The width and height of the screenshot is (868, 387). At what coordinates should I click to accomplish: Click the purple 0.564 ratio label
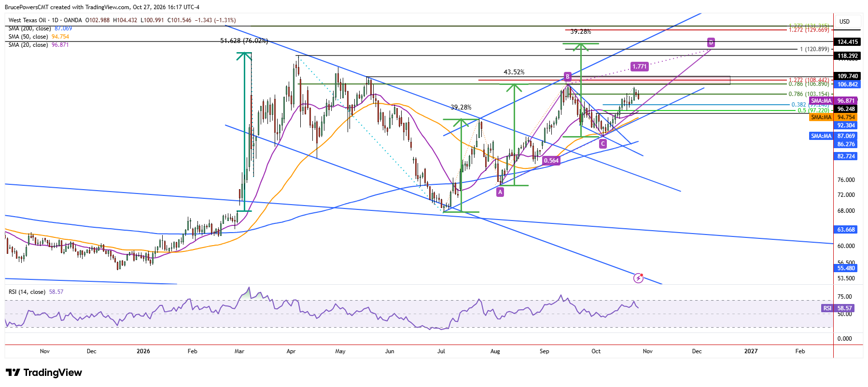pos(551,161)
